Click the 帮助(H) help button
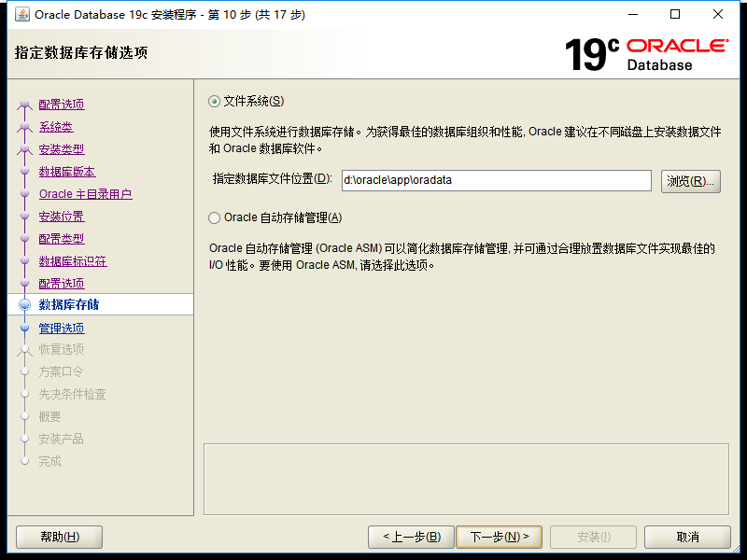Viewport: 747px width, 560px height. coord(60,538)
